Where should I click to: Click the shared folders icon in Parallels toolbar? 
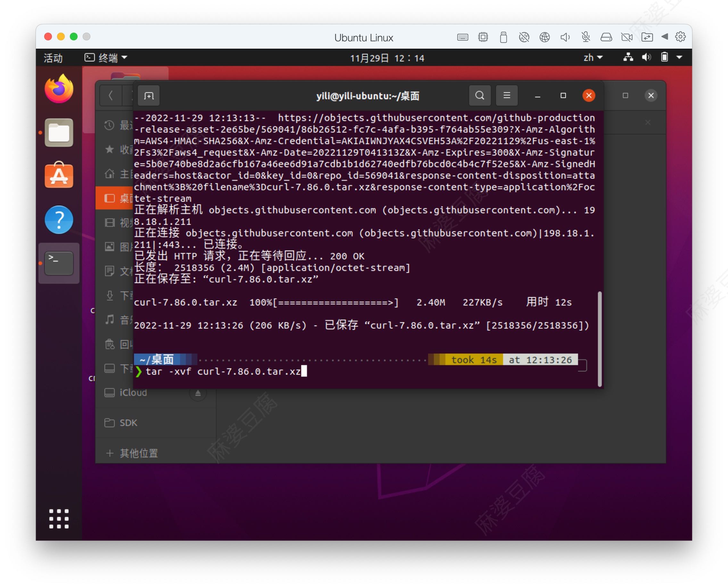click(x=647, y=37)
